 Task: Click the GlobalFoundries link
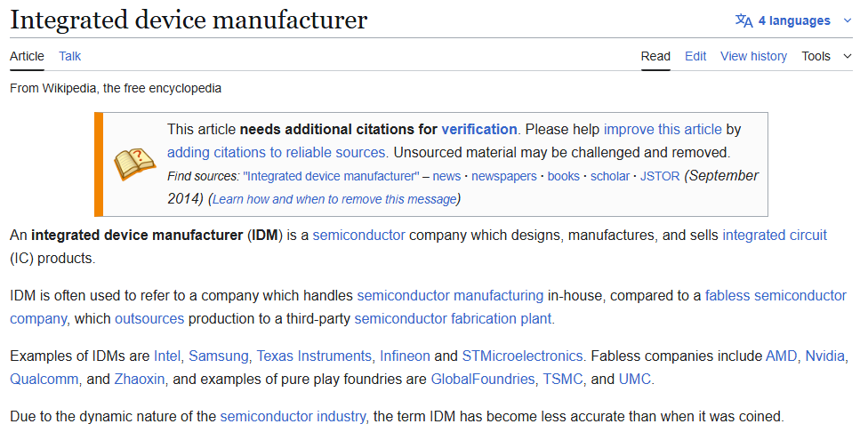(483, 379)
